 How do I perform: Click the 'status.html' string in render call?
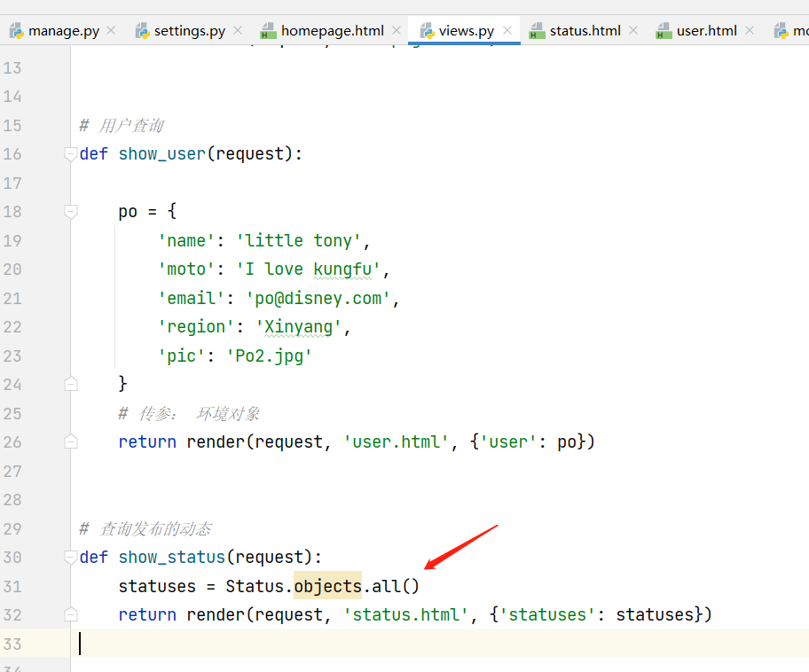coord(406,614)
